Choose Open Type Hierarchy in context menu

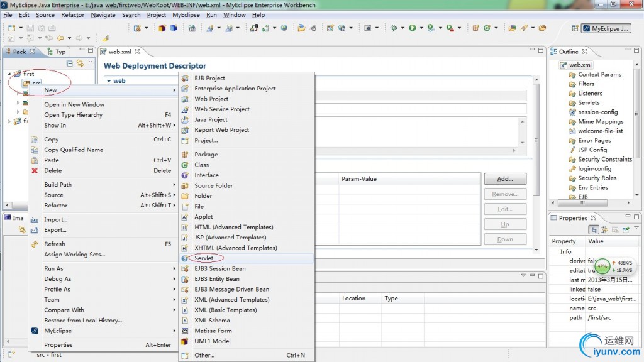(x=103, y=115)
